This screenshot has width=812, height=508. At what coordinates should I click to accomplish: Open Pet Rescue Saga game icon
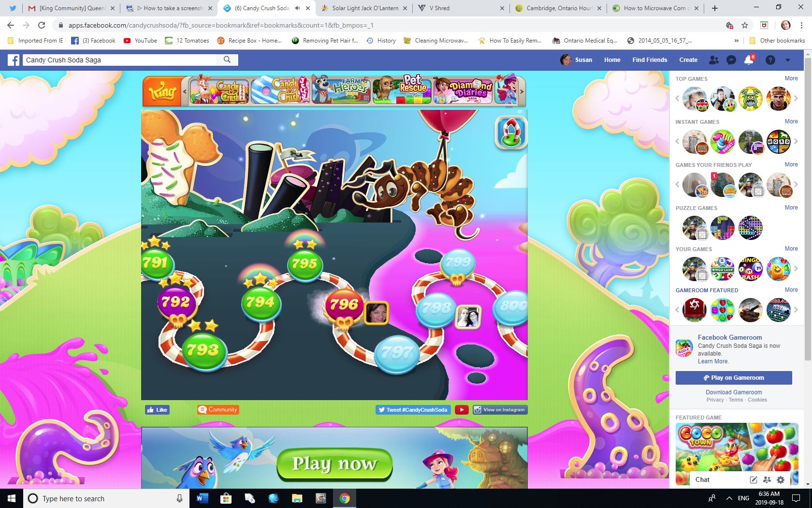[402, 90]
